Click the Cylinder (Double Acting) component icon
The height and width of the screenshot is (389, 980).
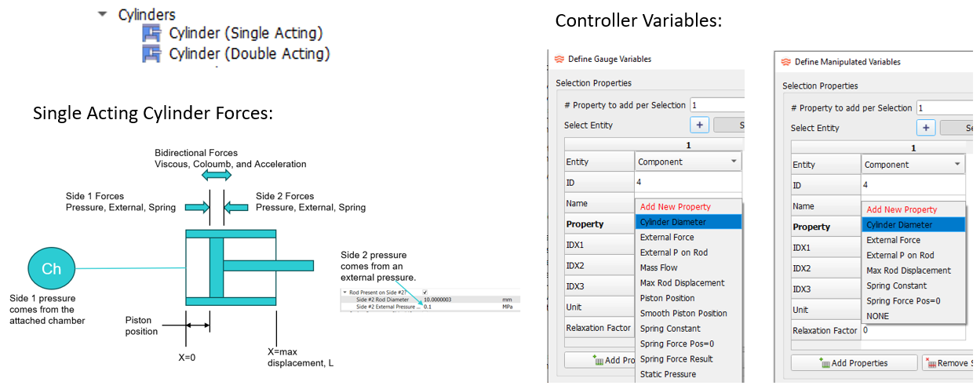[x=151, y=54]
